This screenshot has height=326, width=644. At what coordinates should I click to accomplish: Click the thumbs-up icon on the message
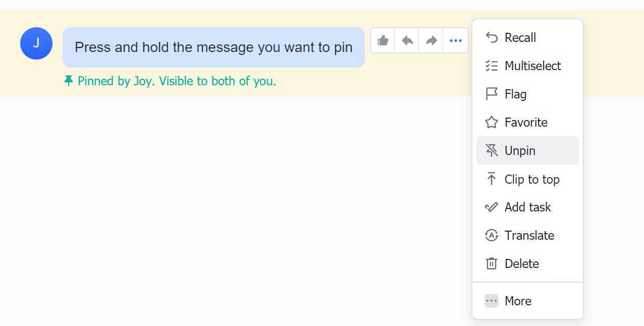(382, 40)
